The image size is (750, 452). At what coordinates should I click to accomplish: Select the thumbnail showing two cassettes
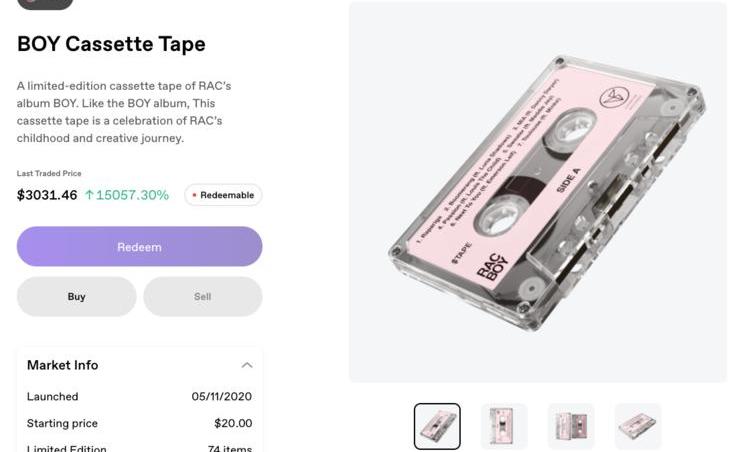pyautogui.click(x=571, y=426)
